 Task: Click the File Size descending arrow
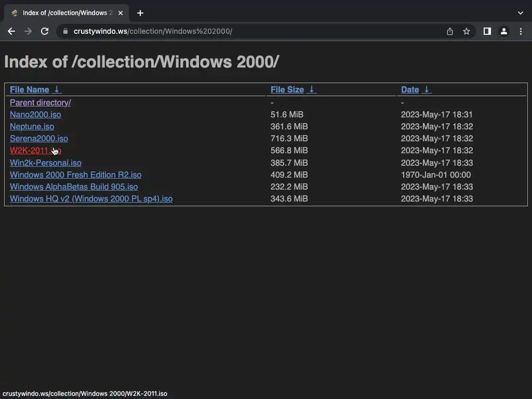pyautogui.click(x=312, y=89)
